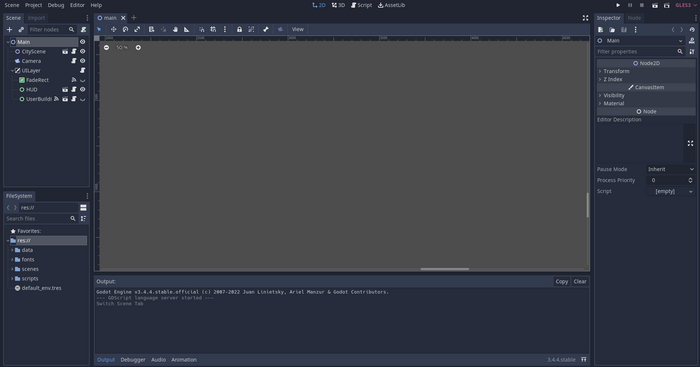Toggle visibility of the CityScene node

(x=83, y=51)
